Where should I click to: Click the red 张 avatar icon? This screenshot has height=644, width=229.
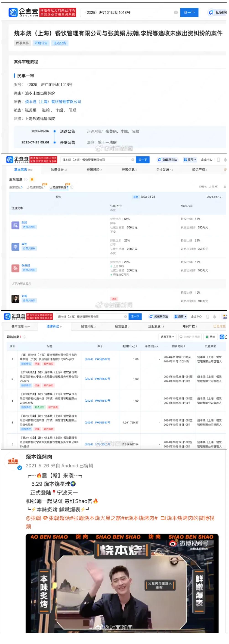tap(15, 269)
